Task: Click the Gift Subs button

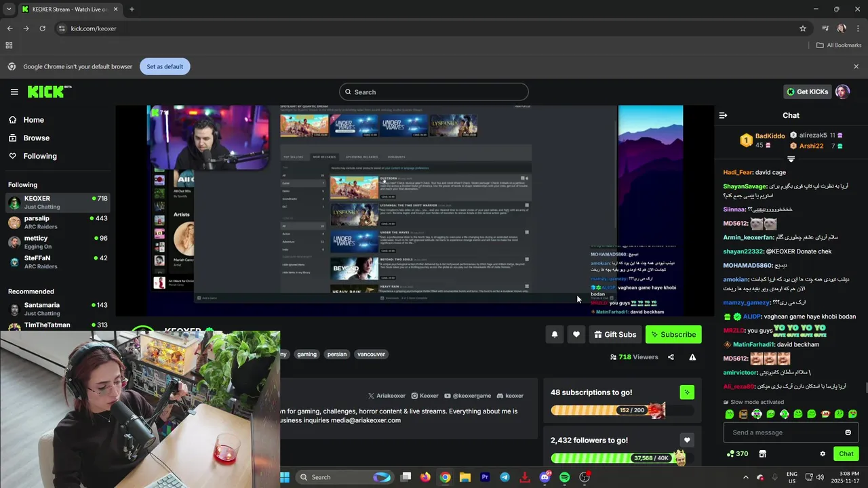Action: (615, 334)
